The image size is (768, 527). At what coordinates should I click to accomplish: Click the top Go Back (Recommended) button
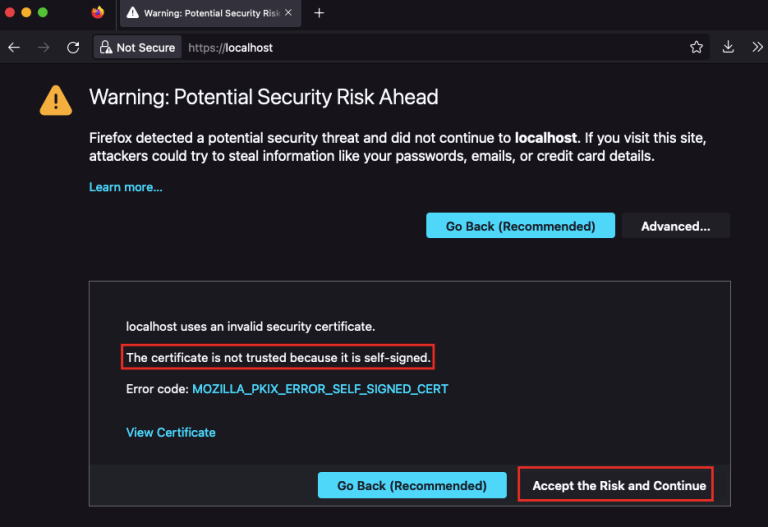click(x=520, y=226)
